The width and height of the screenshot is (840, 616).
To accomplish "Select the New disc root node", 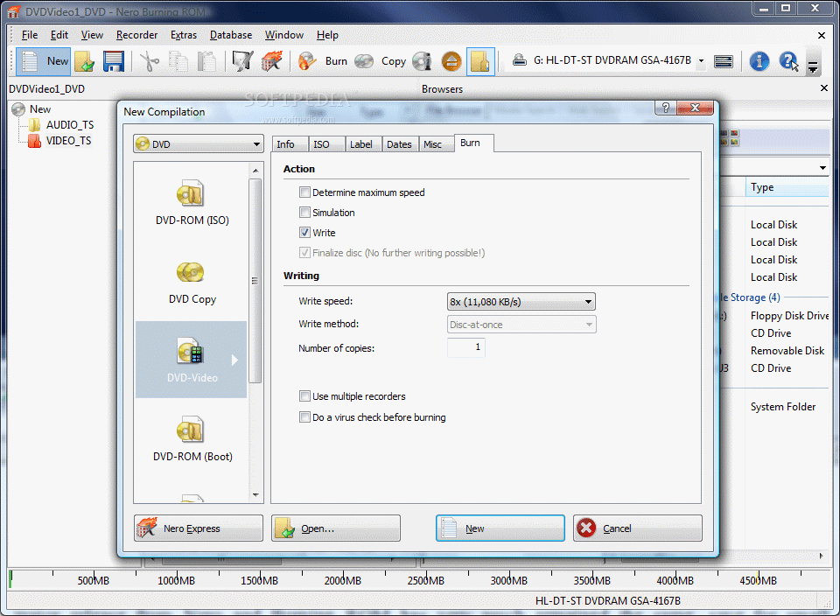I will coord(31,109).
